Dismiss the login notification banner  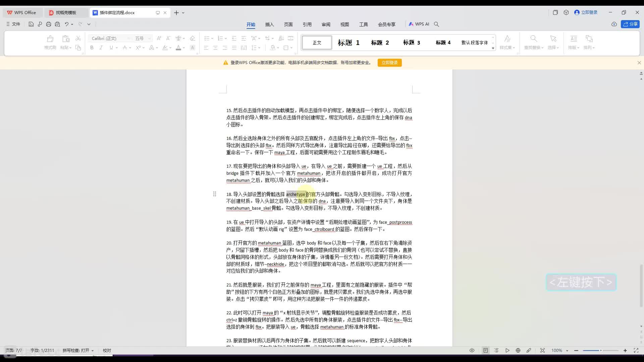[x=639, y=63]
